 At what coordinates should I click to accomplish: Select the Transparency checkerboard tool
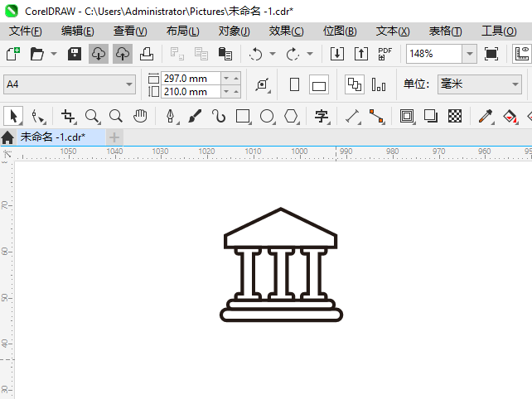tap(455, 116)
